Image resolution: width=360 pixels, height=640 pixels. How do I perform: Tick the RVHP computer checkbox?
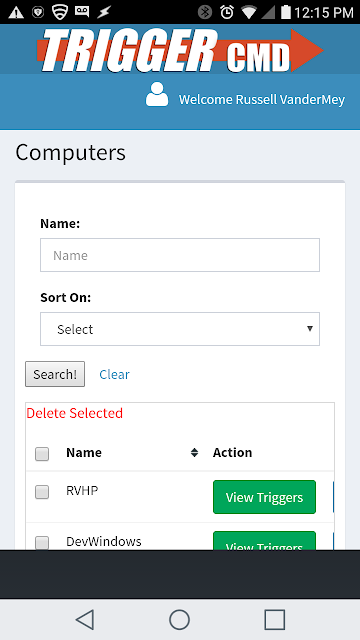pos(42,492)
